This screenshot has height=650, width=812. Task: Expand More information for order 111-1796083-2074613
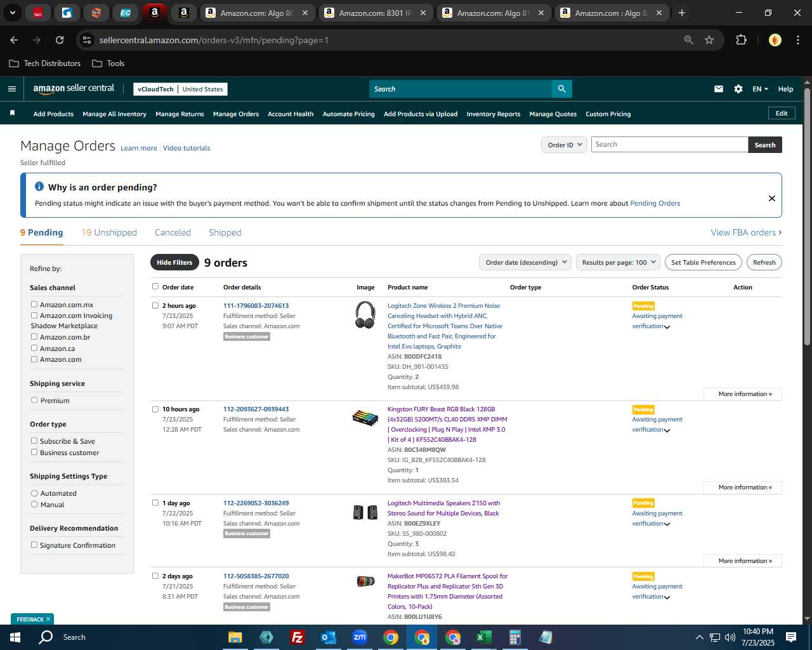point(743,394)
